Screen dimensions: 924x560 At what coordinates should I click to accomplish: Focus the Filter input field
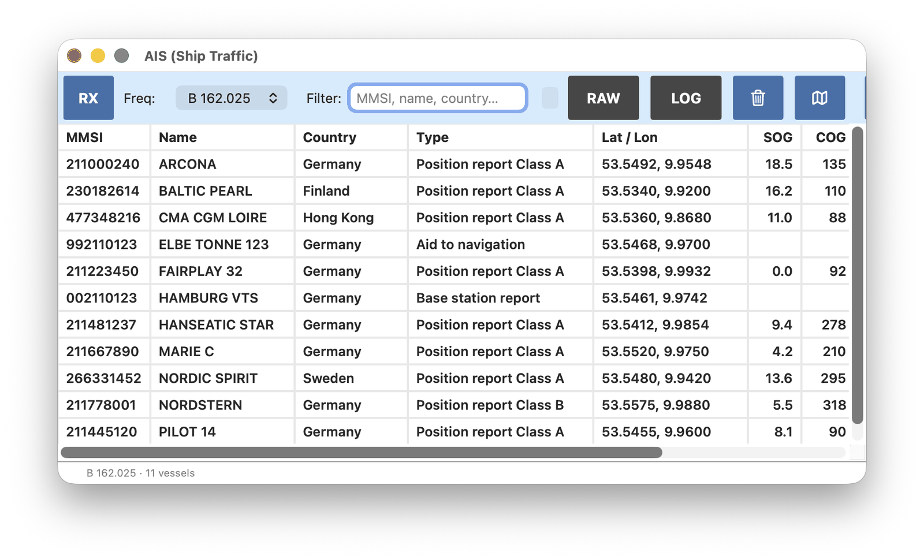438,98
